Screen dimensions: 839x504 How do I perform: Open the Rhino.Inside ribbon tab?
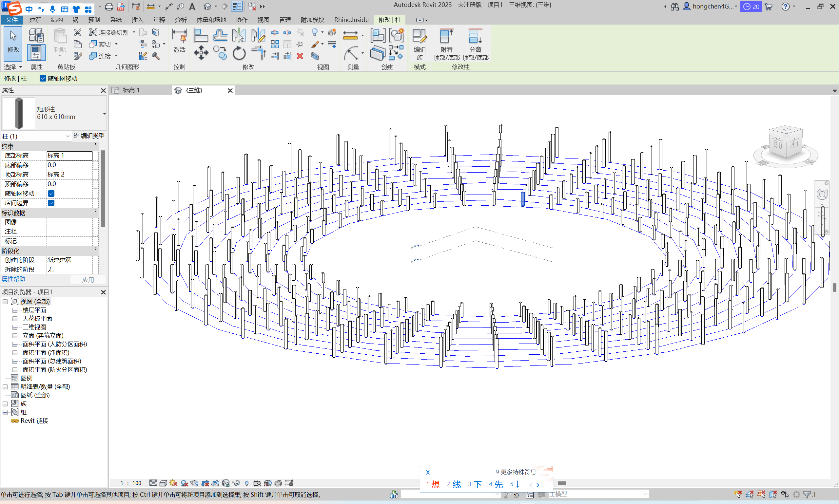(351, 20)
